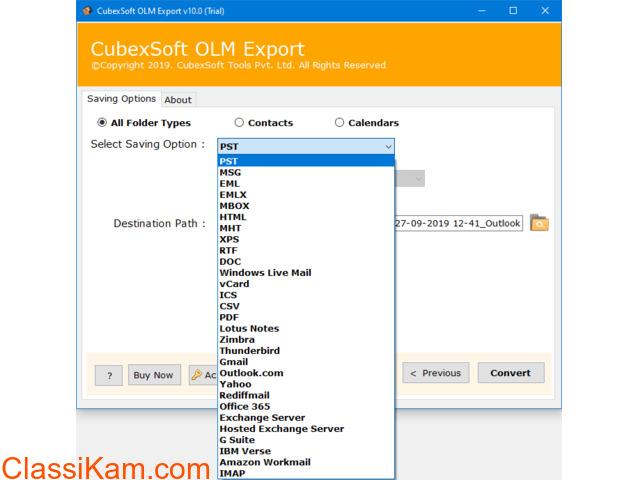Select RTF saving option
The width and height of the screenshot is (640, 480).
[306, 251]
